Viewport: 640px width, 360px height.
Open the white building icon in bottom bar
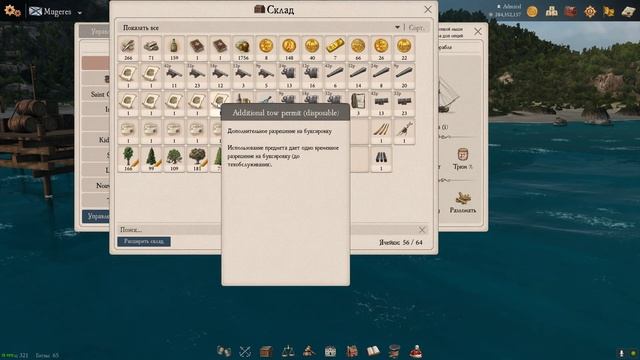pyautogui.click(x=330, y=351)
